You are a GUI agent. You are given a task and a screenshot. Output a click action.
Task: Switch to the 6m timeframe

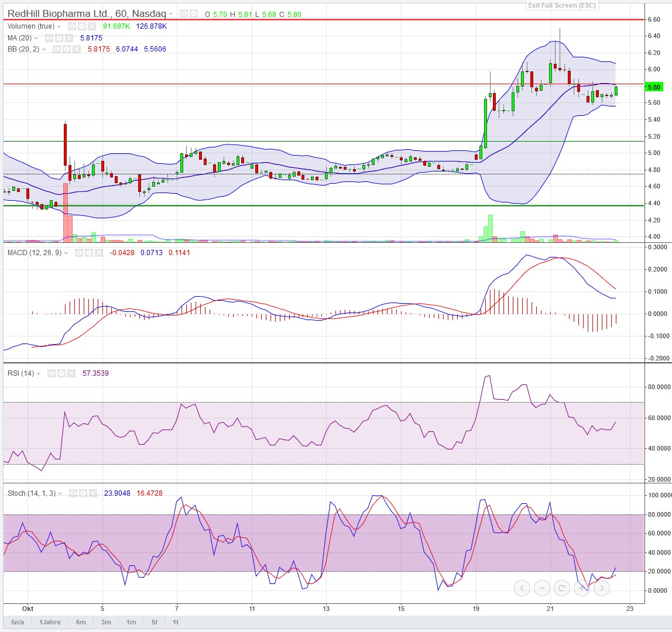click(x=80, y=623)
